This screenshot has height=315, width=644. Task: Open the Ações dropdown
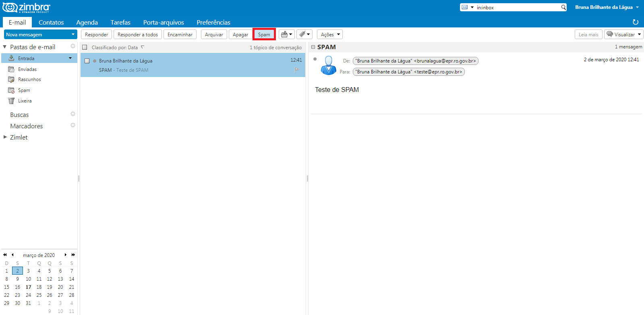pos(330,34)
